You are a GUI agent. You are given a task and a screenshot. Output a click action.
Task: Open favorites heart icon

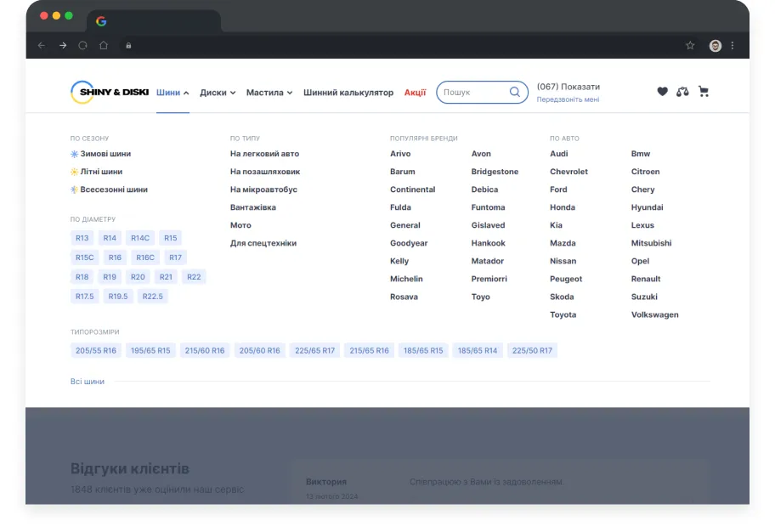(662, 92)
